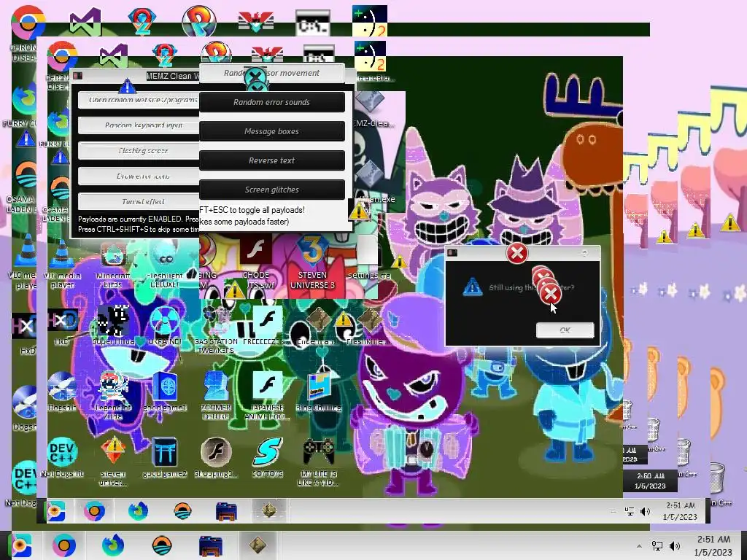Toggle Open random websites/programs payload

(139, 100)
